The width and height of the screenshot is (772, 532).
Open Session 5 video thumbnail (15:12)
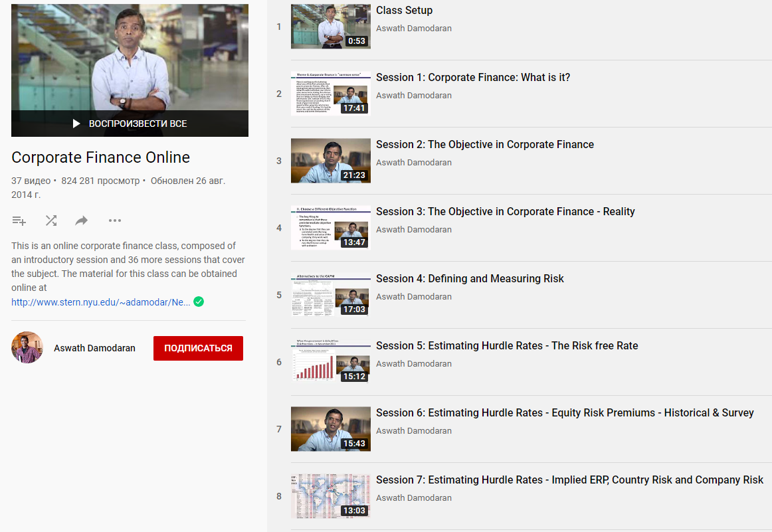[330, 362]
